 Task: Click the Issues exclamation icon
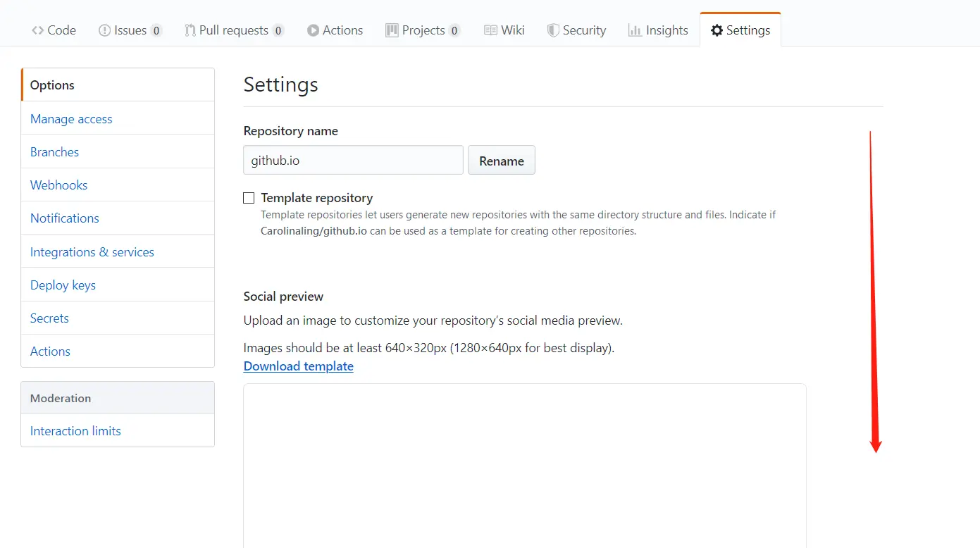(104, 30)
